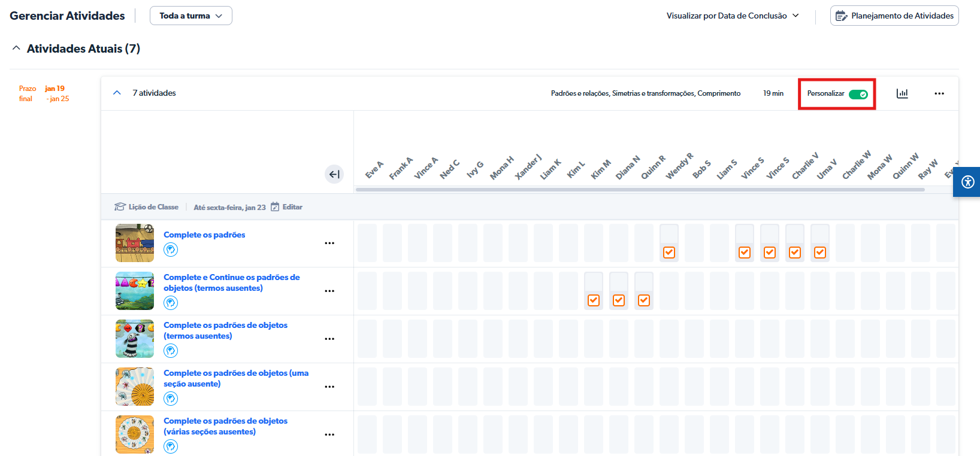This screenshot has height=456, width=980.
Task: Collapse the 7 atividades group chevron
Action: pos(117,93)
